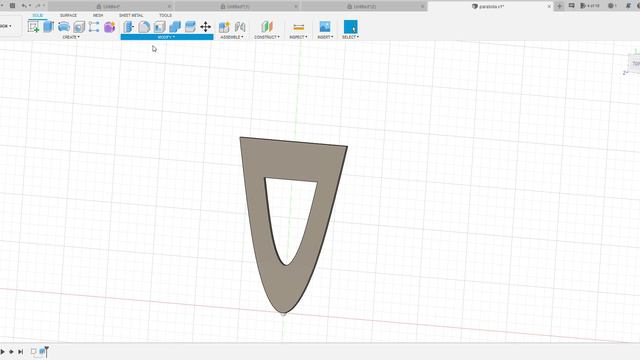The height and width of the screenshot is (360, 640).
Task: Switch to the SHEET METAL tab
Action: click(131, 16)
